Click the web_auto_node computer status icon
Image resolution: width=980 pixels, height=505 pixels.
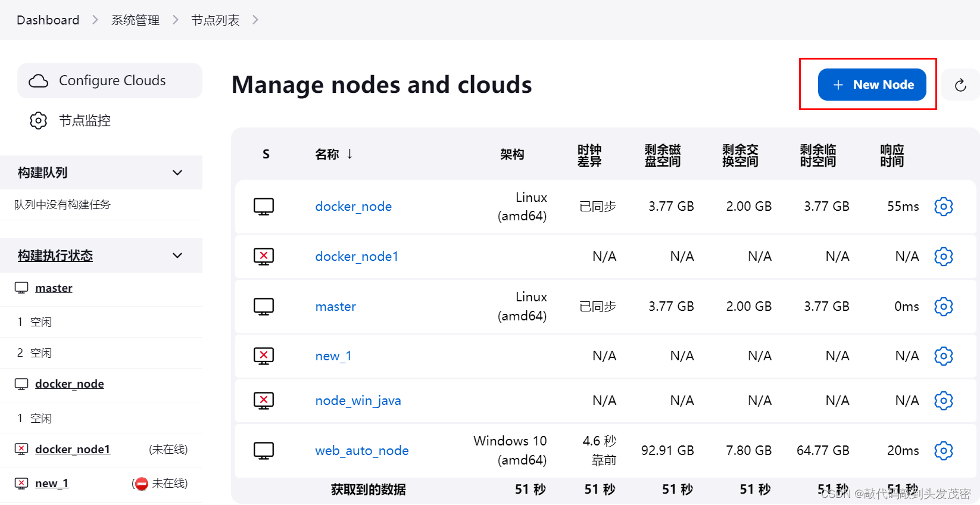264,451
